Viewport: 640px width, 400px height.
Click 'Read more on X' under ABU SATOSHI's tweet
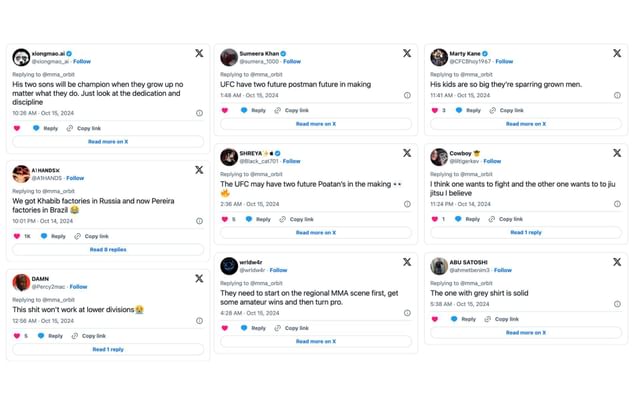coord(525,332)
